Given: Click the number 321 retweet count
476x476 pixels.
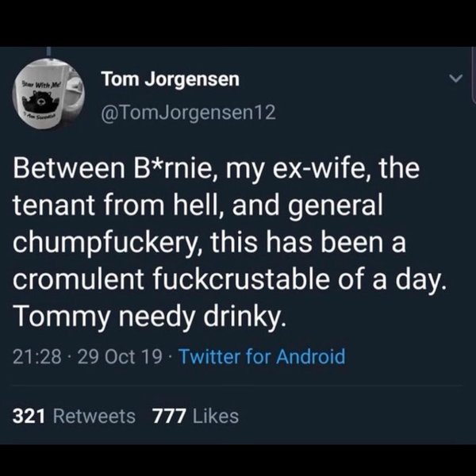Looking at the screenshot, I should (x=30, y=415).
